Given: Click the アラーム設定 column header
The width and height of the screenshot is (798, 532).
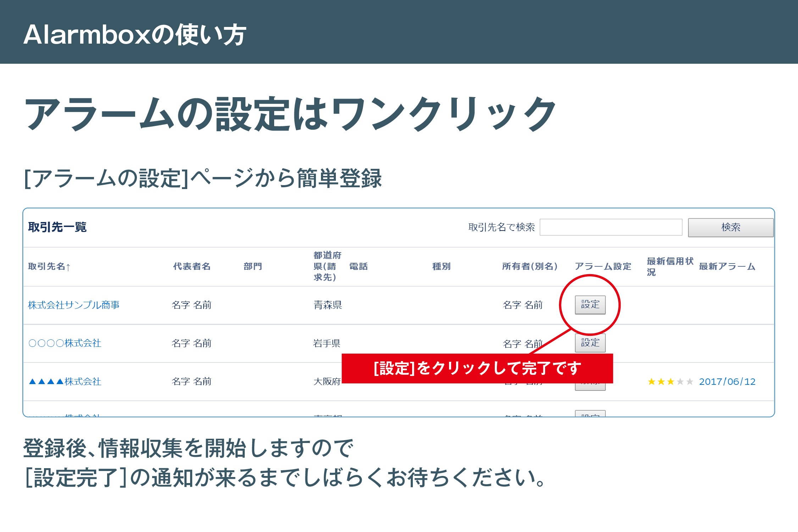Looking at the screenshot, I should 603,267.
